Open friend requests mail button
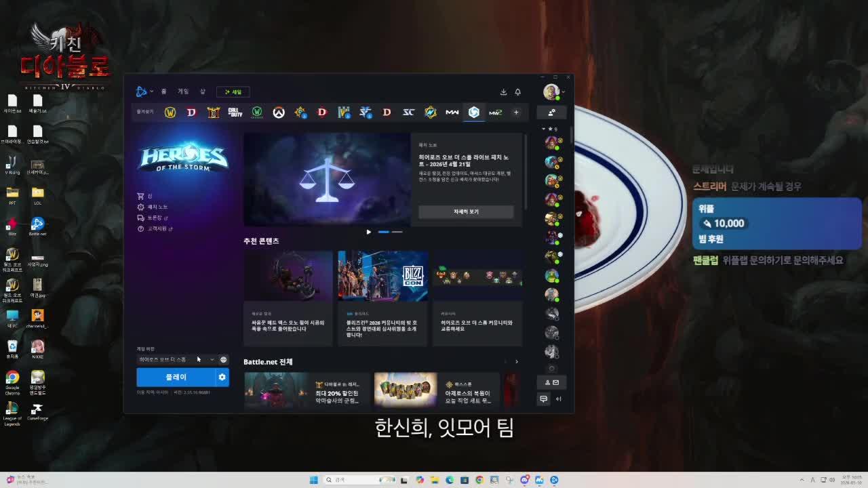The width and height of the screenshot is (868, 488). (x=551, y=382)
